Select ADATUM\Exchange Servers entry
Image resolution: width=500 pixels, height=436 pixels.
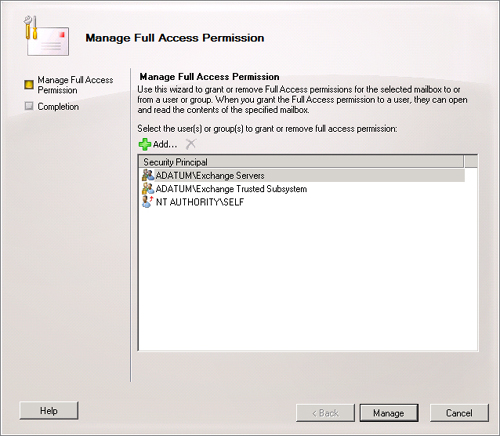tap(303, 175)
